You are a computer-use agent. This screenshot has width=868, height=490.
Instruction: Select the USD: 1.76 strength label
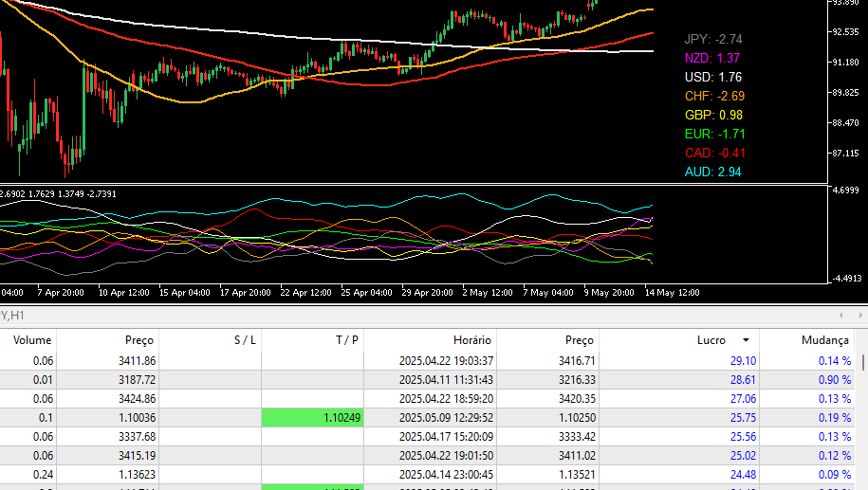713,77
